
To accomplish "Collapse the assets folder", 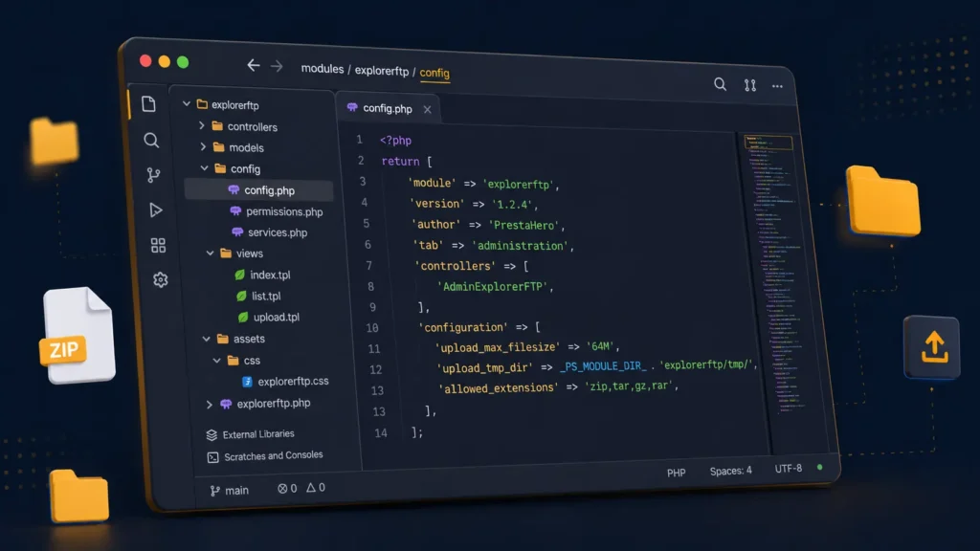I will point(207,339).
